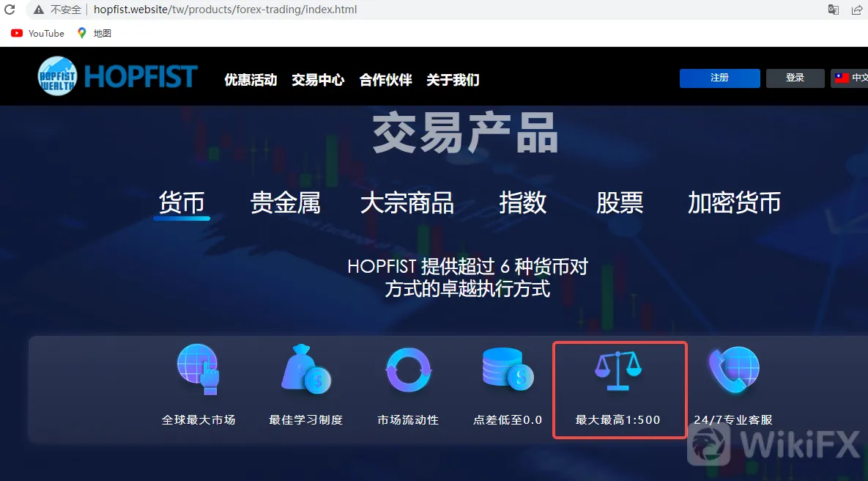Open the 交易中心 menu
The image size is (868, 481).
pos(319,80)
